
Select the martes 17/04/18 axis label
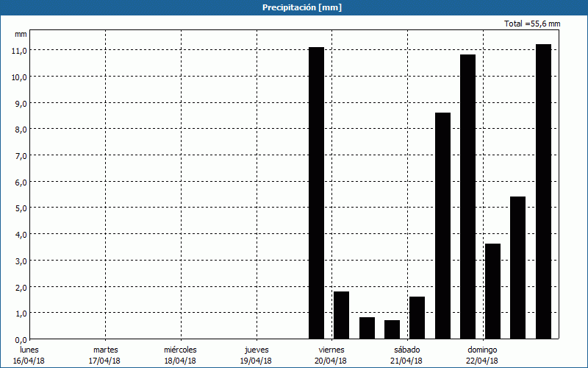tap(105, 355)
